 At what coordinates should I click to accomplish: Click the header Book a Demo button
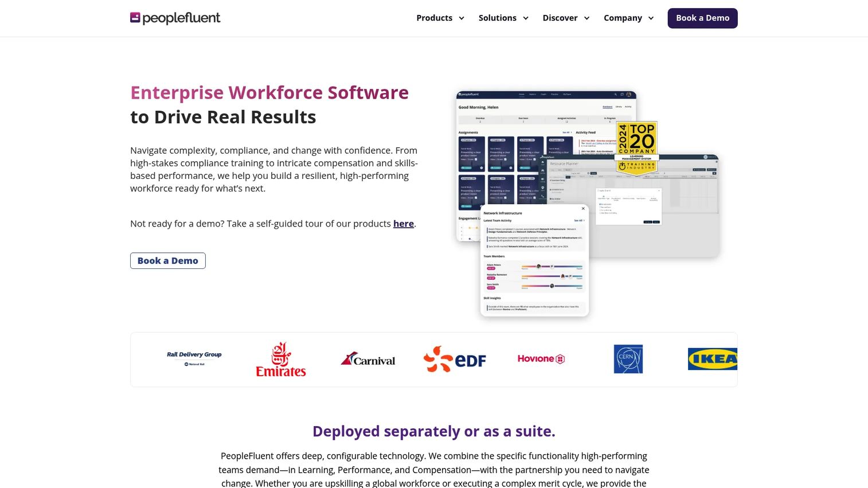point(702,18)
